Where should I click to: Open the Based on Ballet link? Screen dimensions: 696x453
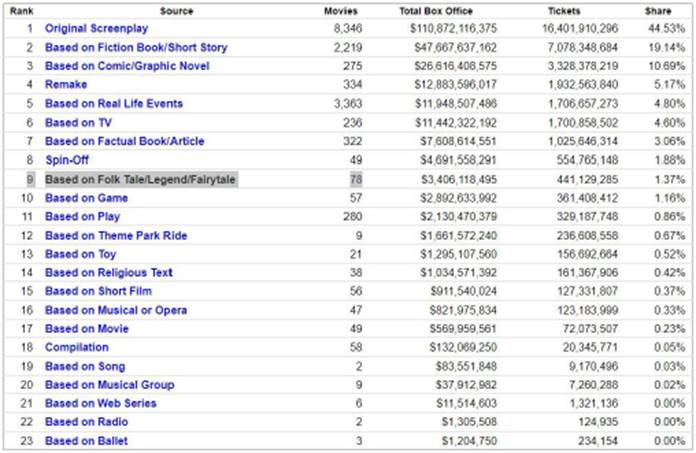point(88,441)
